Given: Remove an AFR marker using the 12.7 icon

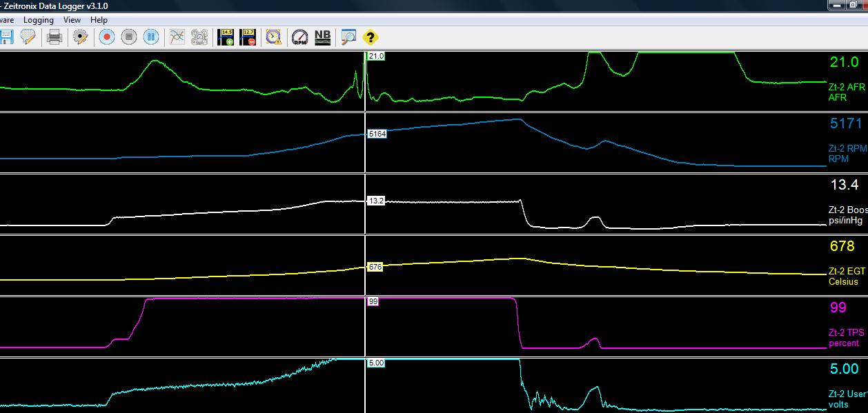Looking at the screenshot, I should [247, 37].
